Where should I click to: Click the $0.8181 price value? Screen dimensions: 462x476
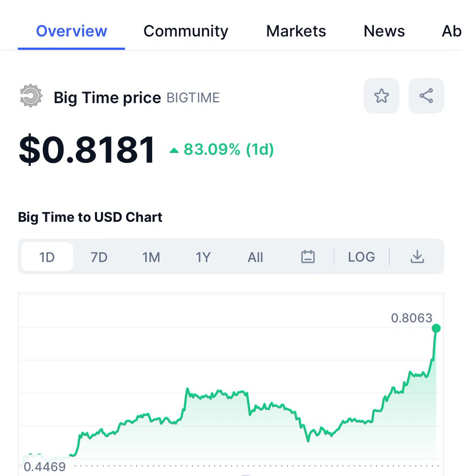point(87,150)
